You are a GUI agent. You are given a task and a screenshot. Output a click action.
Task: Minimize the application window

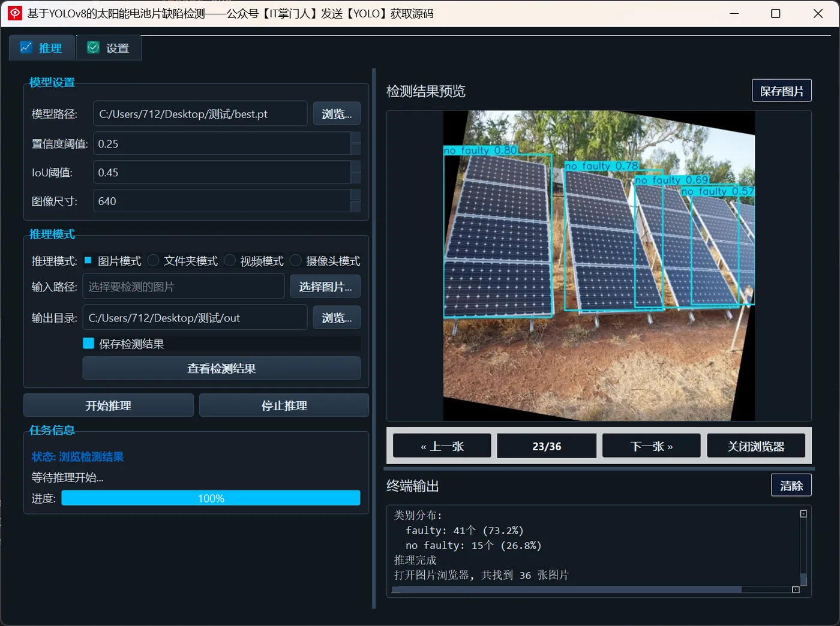734,13
